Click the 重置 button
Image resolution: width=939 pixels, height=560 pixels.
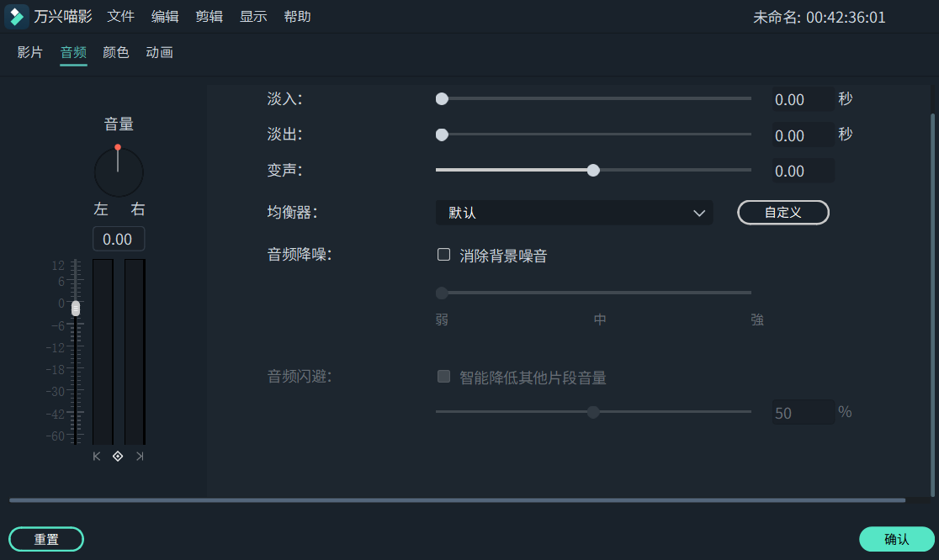point(46,539)
